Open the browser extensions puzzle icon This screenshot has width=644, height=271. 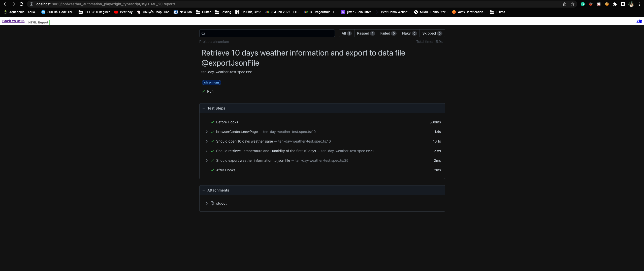[615, 4]
